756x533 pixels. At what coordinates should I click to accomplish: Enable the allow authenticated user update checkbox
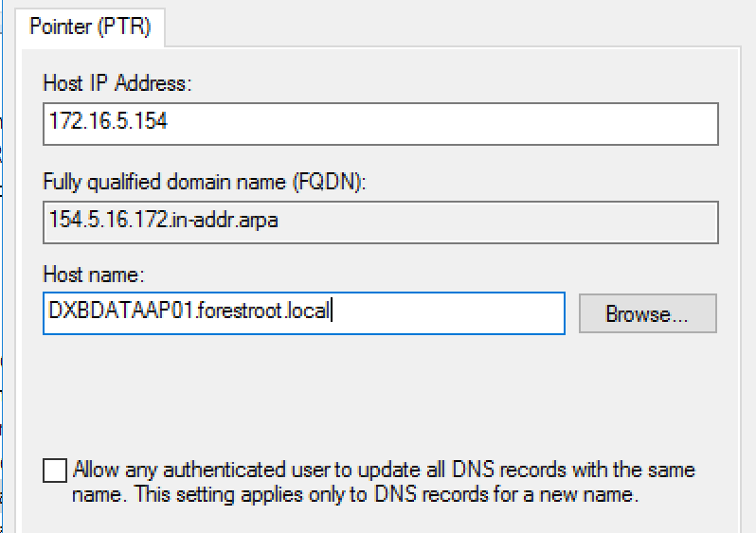[x=55, y=470]
